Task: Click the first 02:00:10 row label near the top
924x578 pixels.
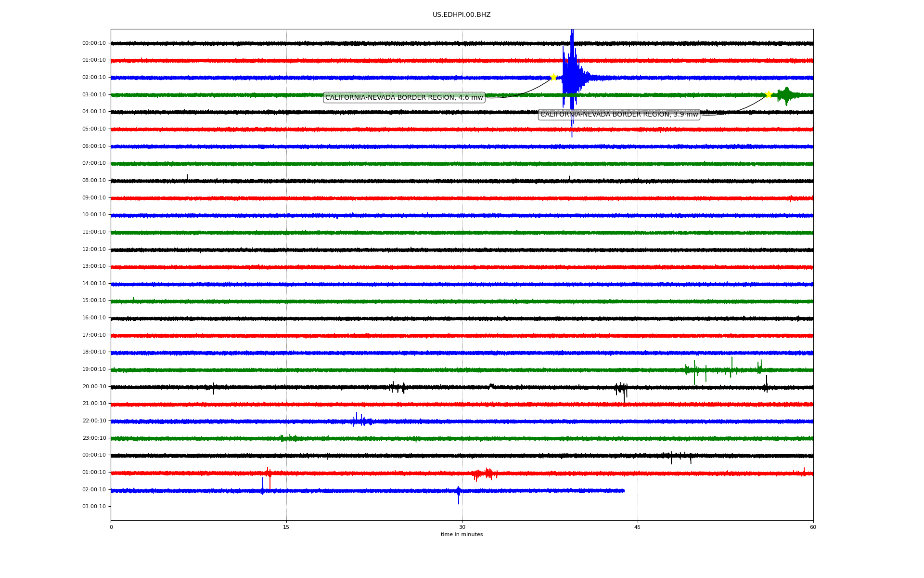Action: coord(94,78)
